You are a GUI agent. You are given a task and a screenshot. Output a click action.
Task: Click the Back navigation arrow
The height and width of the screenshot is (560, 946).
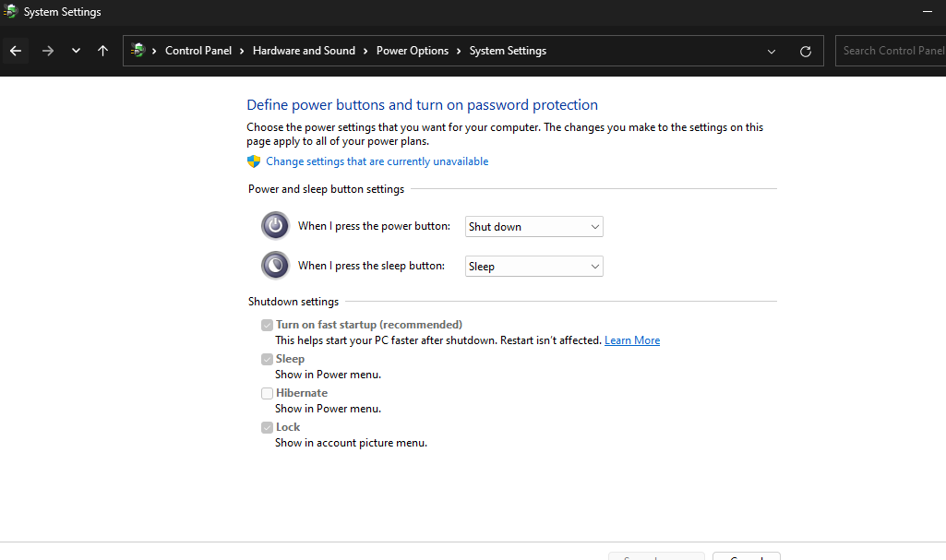pyautogui.click(x=16, y=51)
